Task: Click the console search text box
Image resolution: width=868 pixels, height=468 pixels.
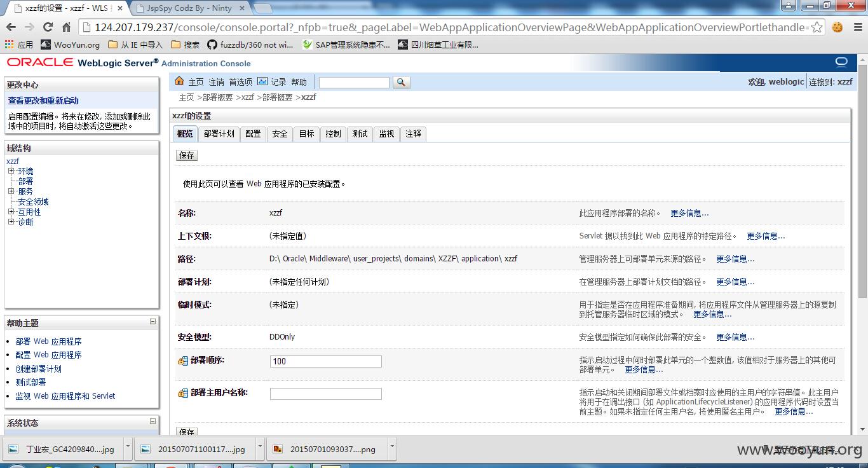Action: pos(354,83)
